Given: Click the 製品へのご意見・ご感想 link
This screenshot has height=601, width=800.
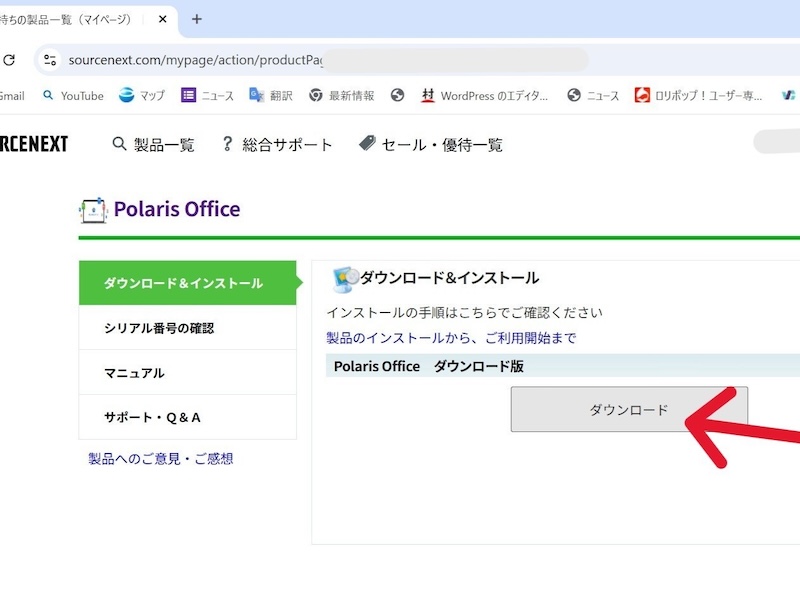Looking at the screenshot, I should pos(160,459).
